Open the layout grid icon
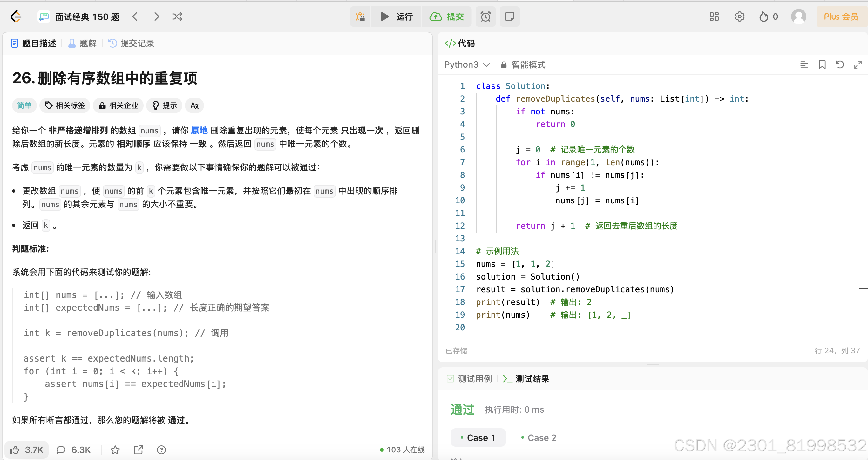Image resolution: width=868 pixels, height=460 pixels. (x=714, y=17)
